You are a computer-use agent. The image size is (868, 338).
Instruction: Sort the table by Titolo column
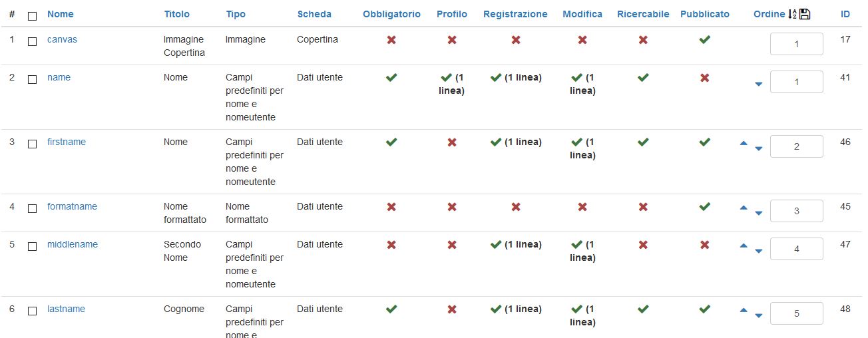[x=176, y=14]
